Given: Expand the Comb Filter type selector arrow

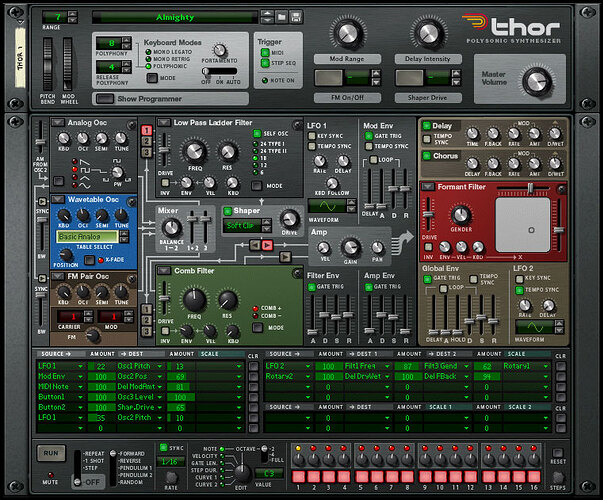Looking at the screenshot, I should [x=163, y=270].
